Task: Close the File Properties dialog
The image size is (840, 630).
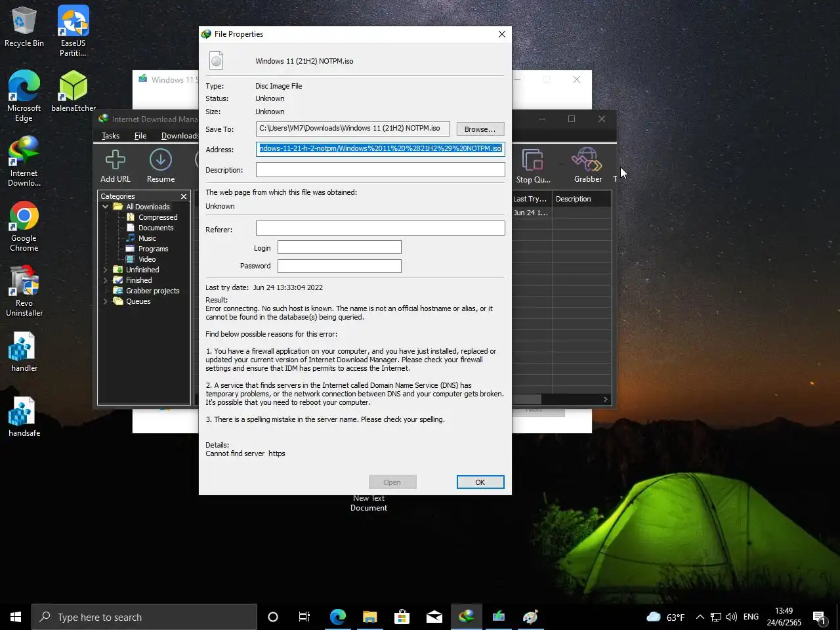Action: click(502, 34)
